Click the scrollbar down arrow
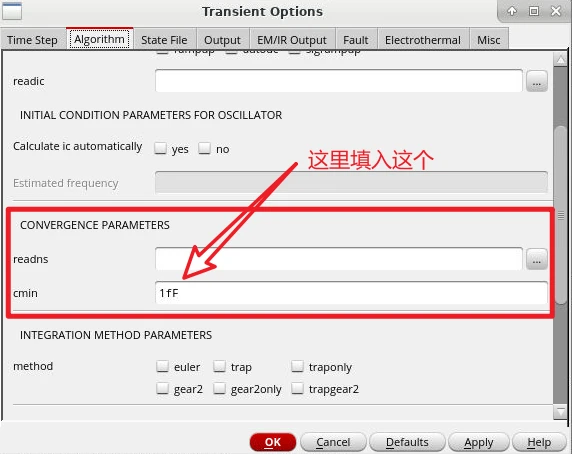This screenshot has width=572, height=454. (560, 412)
